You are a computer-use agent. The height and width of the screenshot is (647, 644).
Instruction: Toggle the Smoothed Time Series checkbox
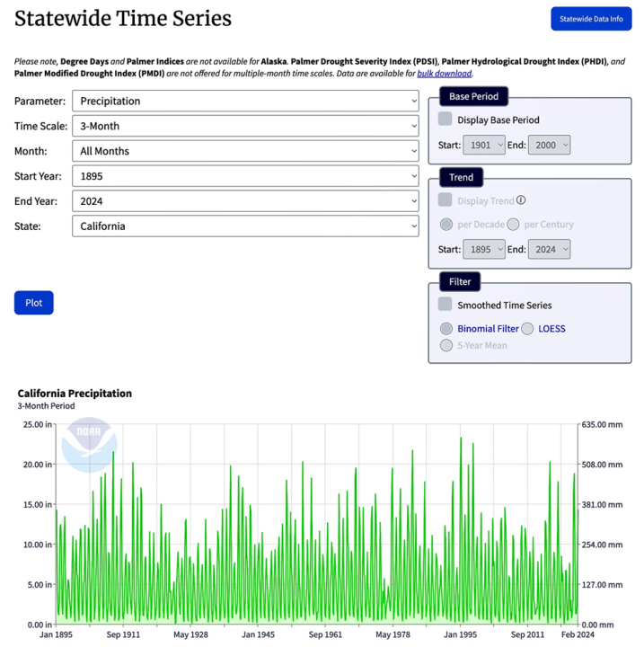click(x=445, y=305)
